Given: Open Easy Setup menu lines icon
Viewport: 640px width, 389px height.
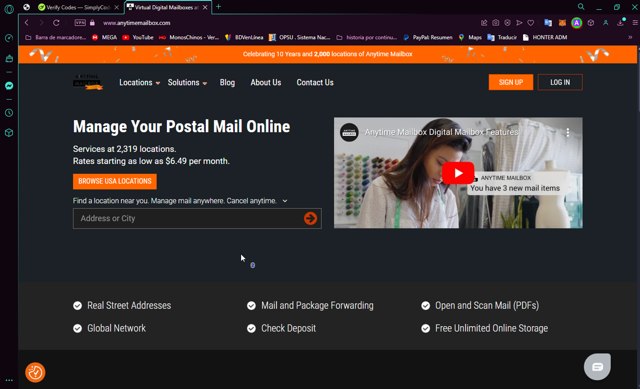Looking at the screenshot, I should pos(635,23).
